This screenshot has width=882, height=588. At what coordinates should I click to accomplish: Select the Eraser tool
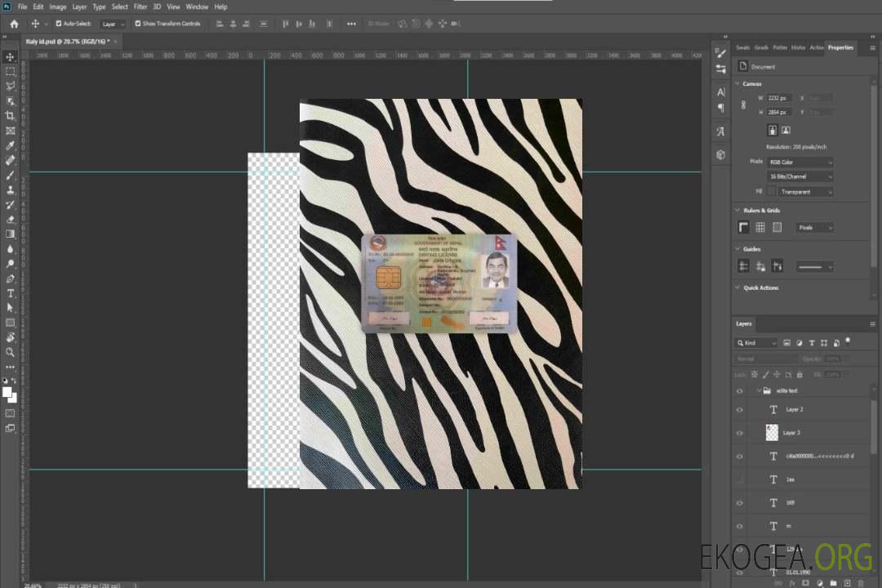pos(11,220)
